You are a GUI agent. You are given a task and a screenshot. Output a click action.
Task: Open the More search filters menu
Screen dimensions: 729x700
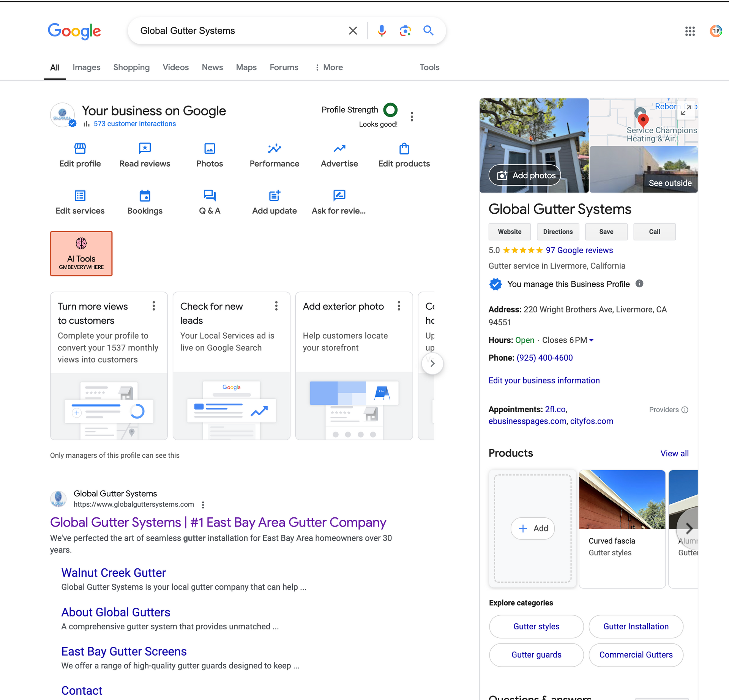(x=329, y=67)
